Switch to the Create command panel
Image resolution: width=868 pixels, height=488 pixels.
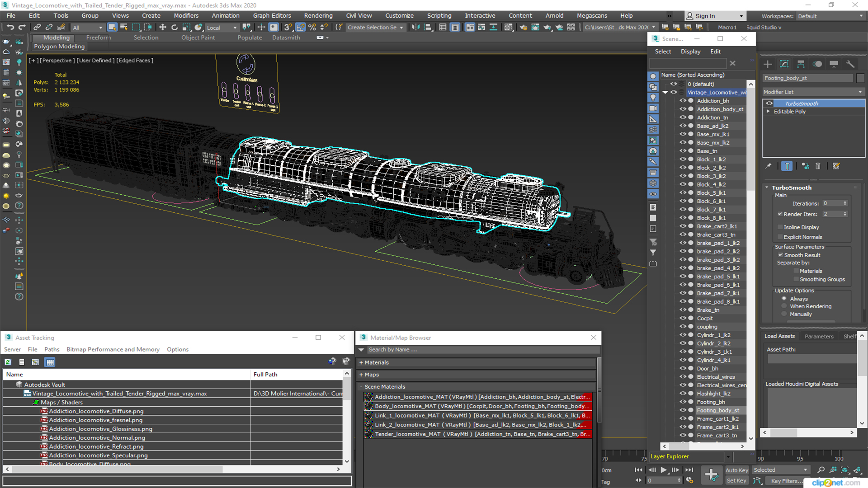tap(768, 64)
